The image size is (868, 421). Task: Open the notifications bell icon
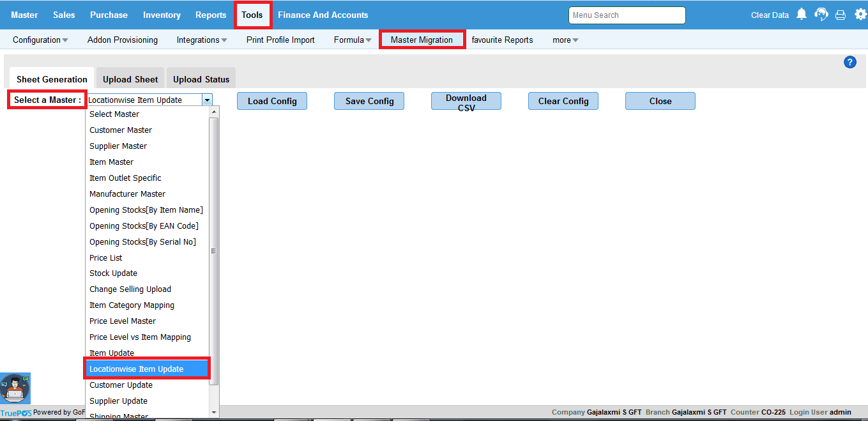802,14
